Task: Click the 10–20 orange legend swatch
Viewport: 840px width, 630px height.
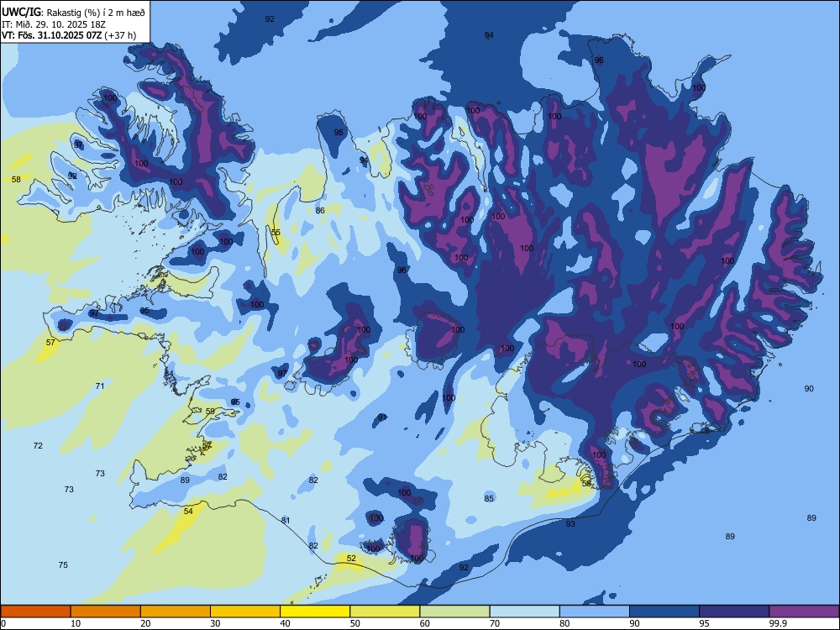Action: point(106,612)
